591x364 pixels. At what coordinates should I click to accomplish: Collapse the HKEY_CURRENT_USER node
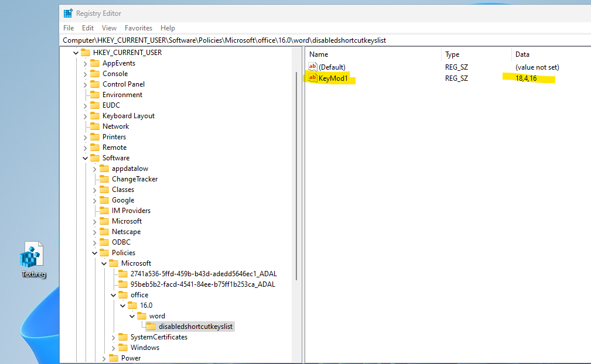76,53
